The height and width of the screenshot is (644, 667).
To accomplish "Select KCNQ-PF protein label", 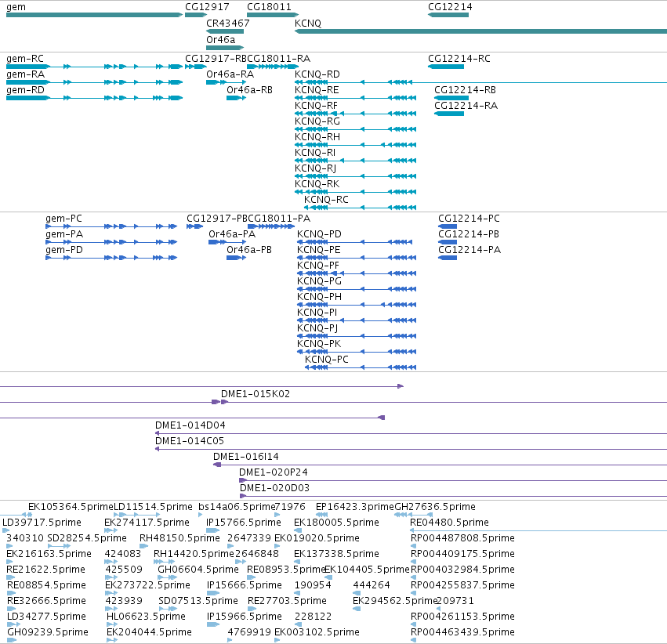I will 318,266.
